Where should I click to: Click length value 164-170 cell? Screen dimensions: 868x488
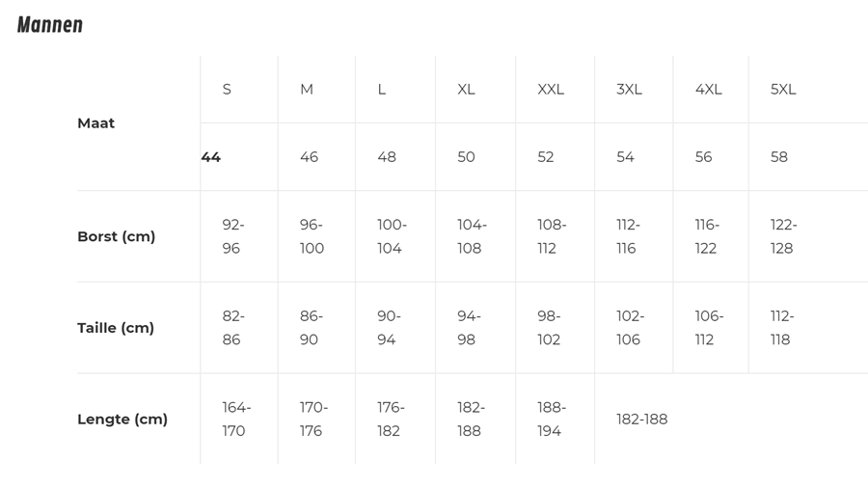pos(236,420)
